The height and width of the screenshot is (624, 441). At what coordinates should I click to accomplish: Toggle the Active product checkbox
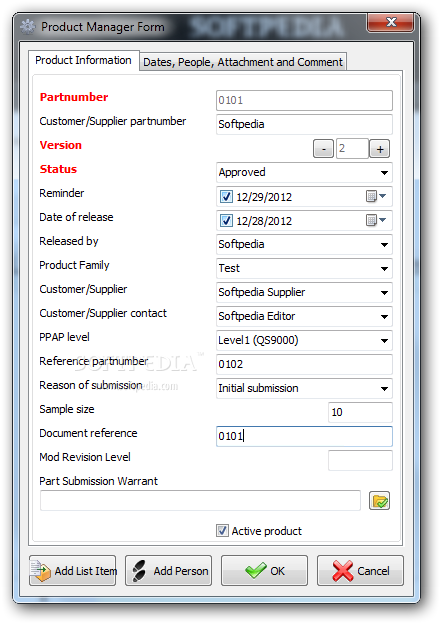[x=222, y=530]
